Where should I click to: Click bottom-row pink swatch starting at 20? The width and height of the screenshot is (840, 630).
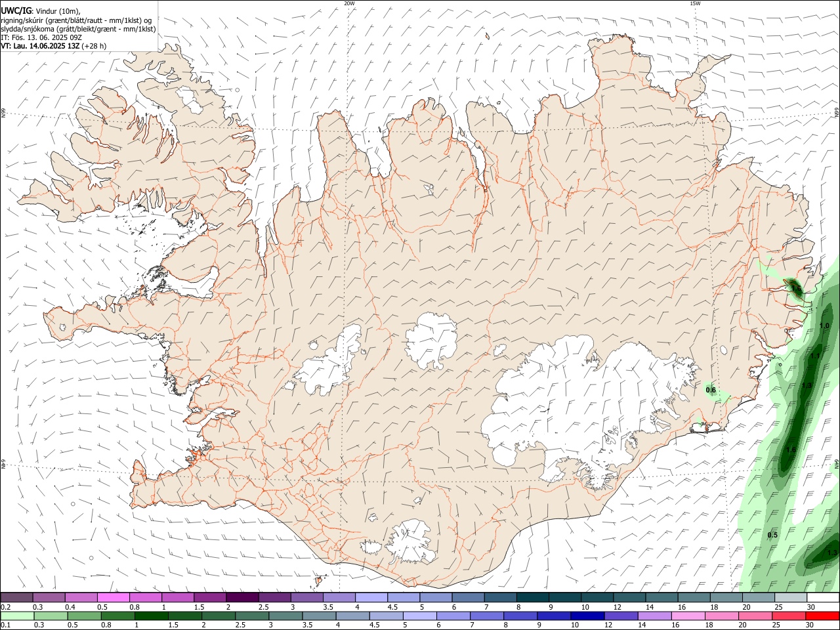755,616
